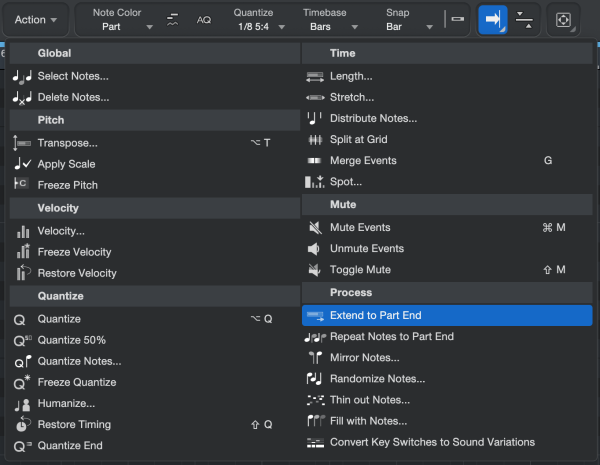
Task: Click the Restore Timing clock icon
Action: pyautogui.click(x=23, y=424)
